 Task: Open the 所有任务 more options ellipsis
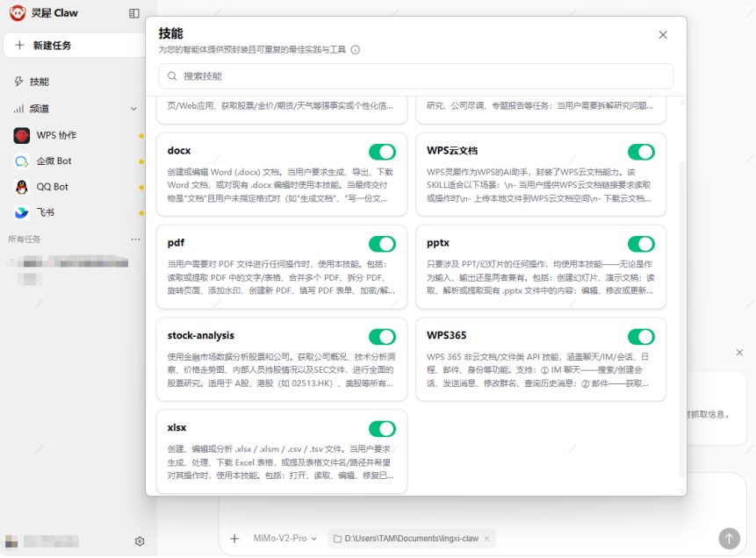(135, 240)
